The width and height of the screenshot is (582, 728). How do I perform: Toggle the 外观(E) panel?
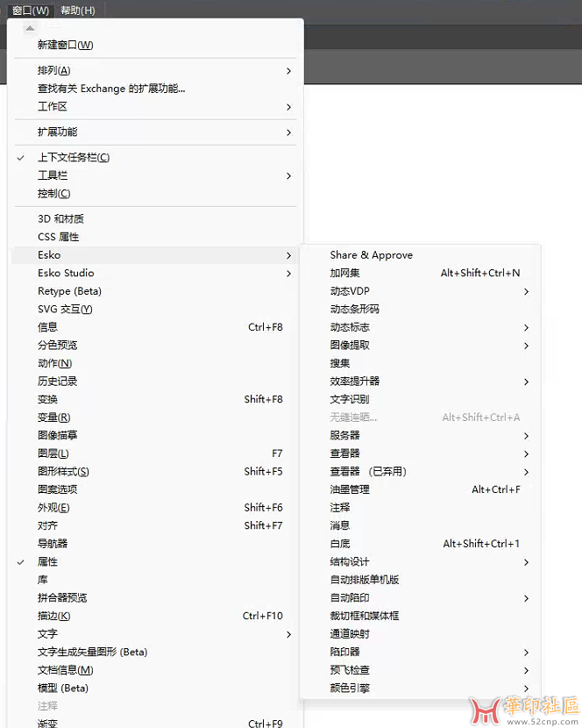tap(155, 508)
